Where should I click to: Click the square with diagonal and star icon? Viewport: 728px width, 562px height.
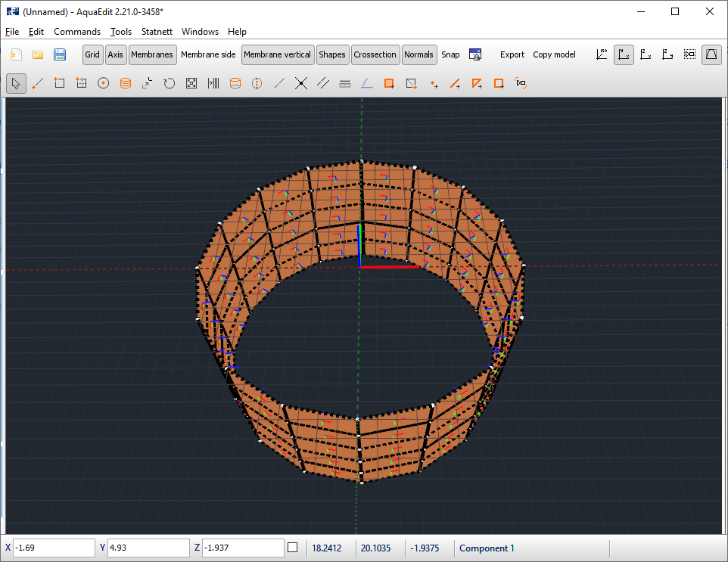pos(412,83)
